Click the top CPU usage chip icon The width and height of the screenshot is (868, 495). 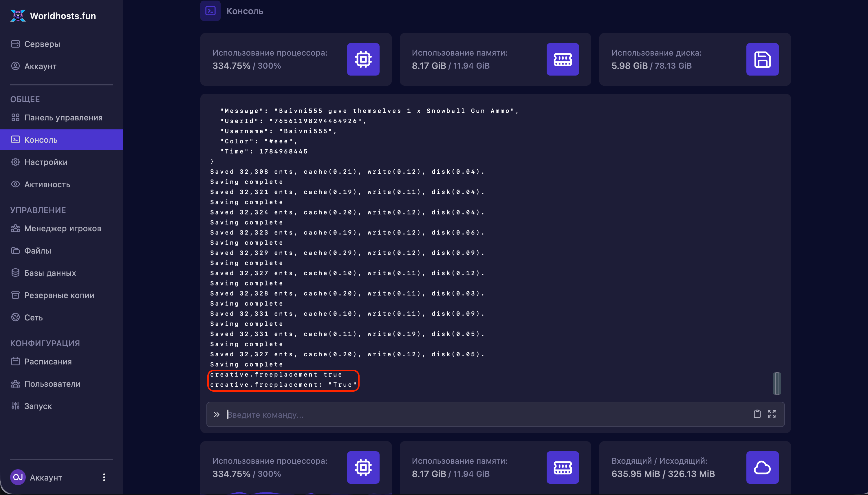click(x=363, y=59)
